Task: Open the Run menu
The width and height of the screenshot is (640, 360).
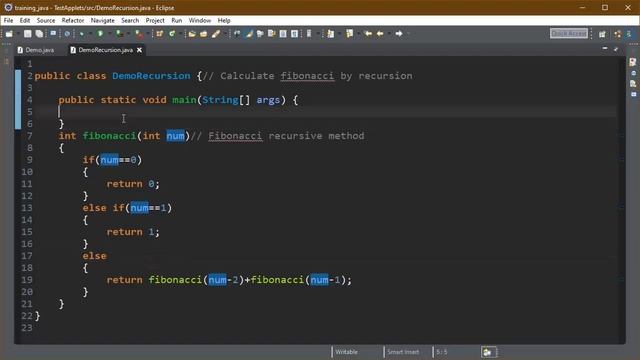Action: click(177, 20)
